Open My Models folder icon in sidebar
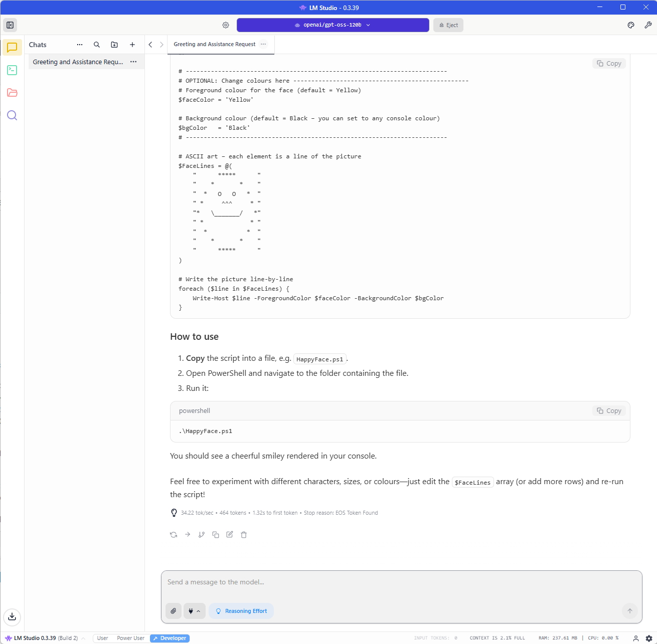 pos(12,93)
